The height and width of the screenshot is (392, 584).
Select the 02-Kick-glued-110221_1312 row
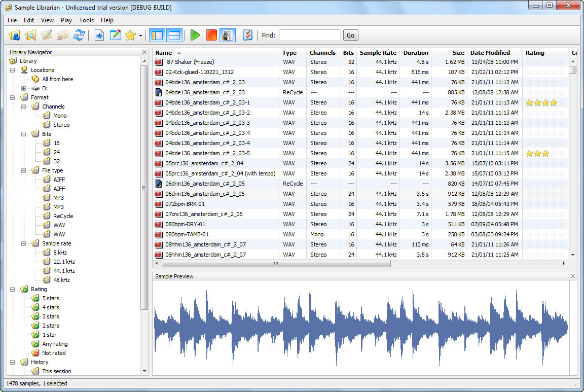pos(360,72)
